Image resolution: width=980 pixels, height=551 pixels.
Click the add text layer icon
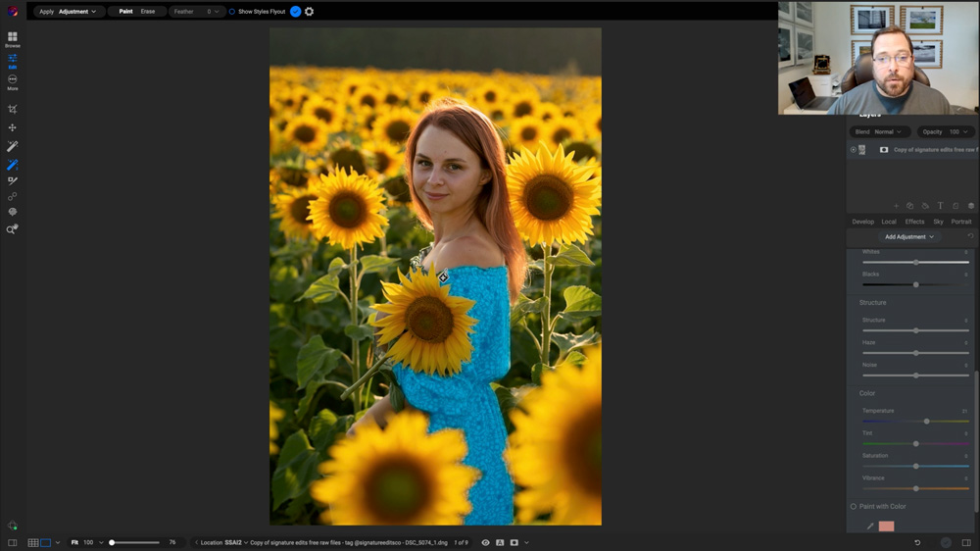tap(941, 206)
